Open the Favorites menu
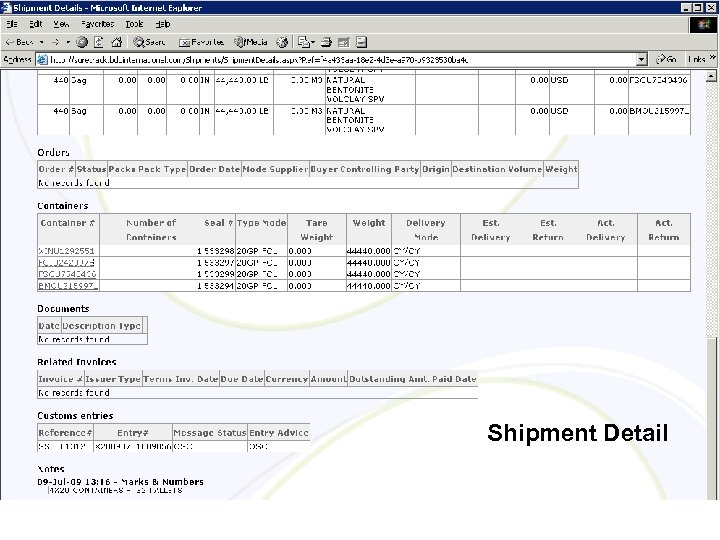This screenshot has width=720, height=540. point(97,24)
